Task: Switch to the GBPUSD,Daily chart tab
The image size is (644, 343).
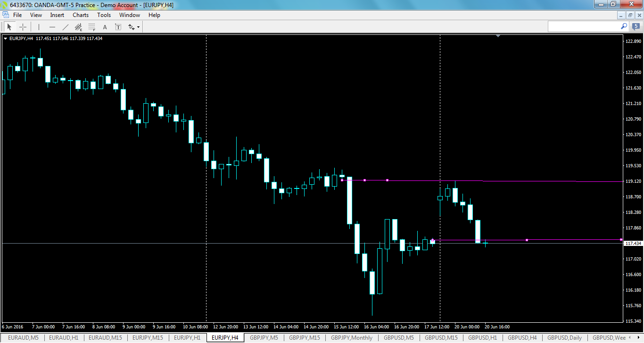Action: (x=565, y=337)
